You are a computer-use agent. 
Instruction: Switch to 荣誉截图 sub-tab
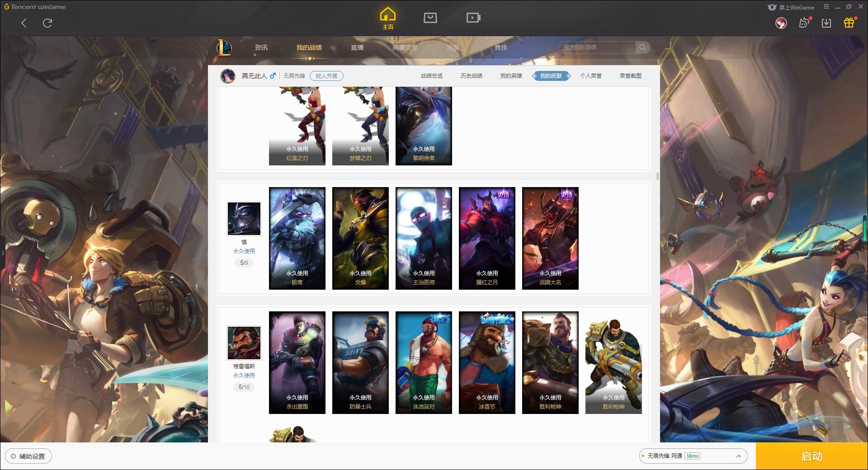[x=631, y=76]
